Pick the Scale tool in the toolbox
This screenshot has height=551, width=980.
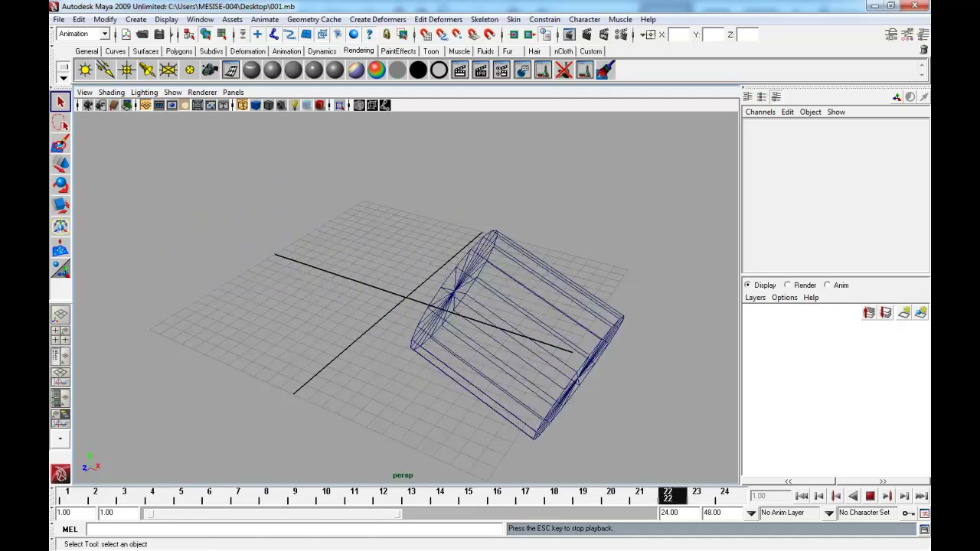60,205
